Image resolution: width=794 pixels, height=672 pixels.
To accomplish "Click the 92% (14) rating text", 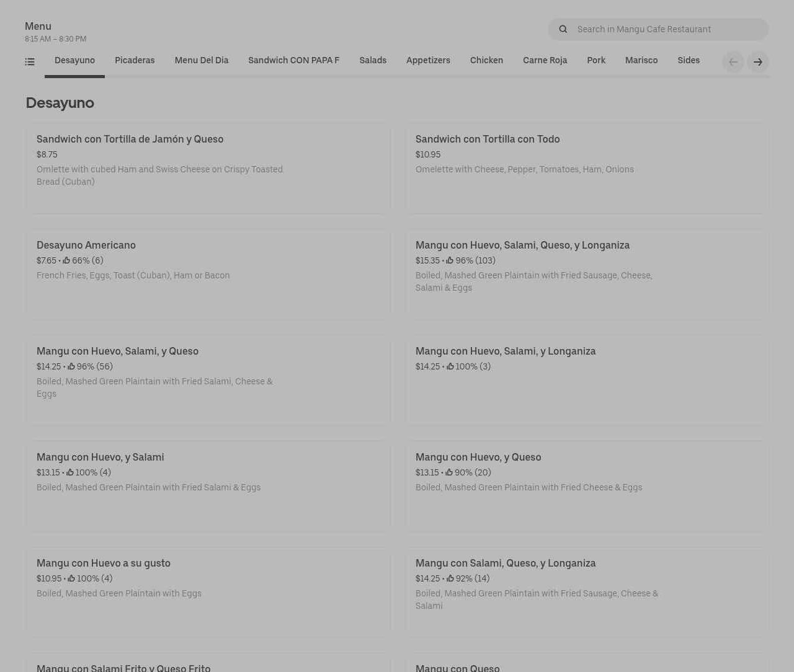I will click(x=473, y=579).
